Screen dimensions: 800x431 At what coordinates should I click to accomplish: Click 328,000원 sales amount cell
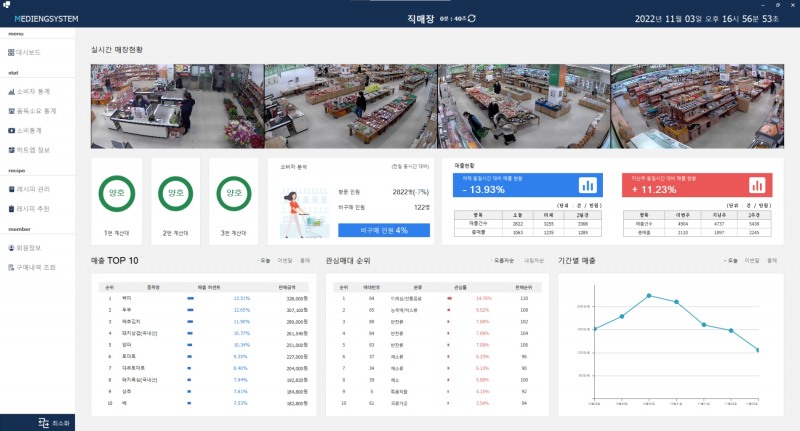[297, 298]
